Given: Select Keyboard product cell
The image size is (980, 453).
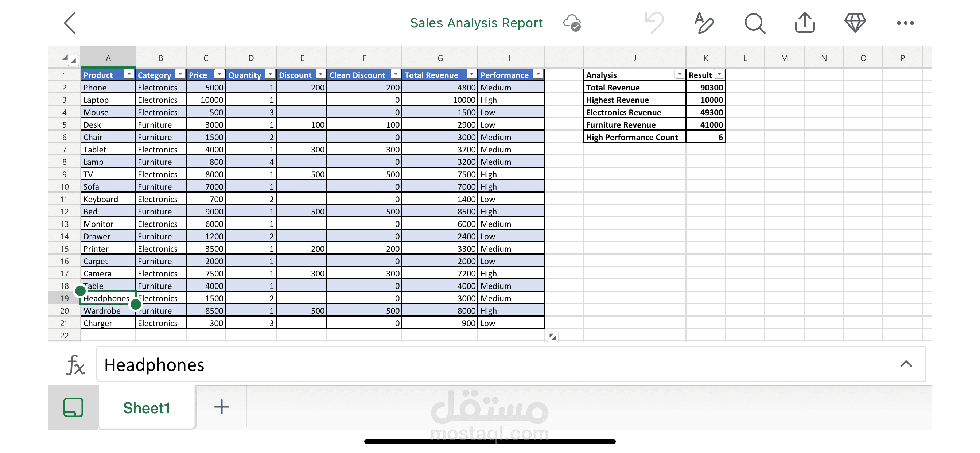Looking at the screenshot, I should point(108,199).
